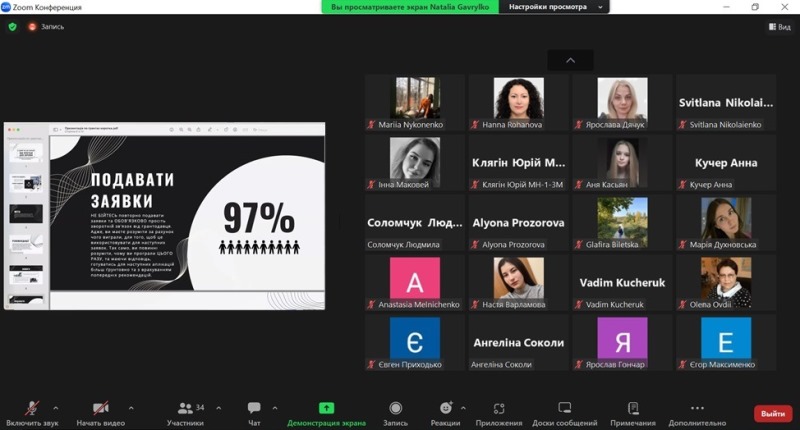Click Демонстрация экрана share screen

(x=327, y=413)
